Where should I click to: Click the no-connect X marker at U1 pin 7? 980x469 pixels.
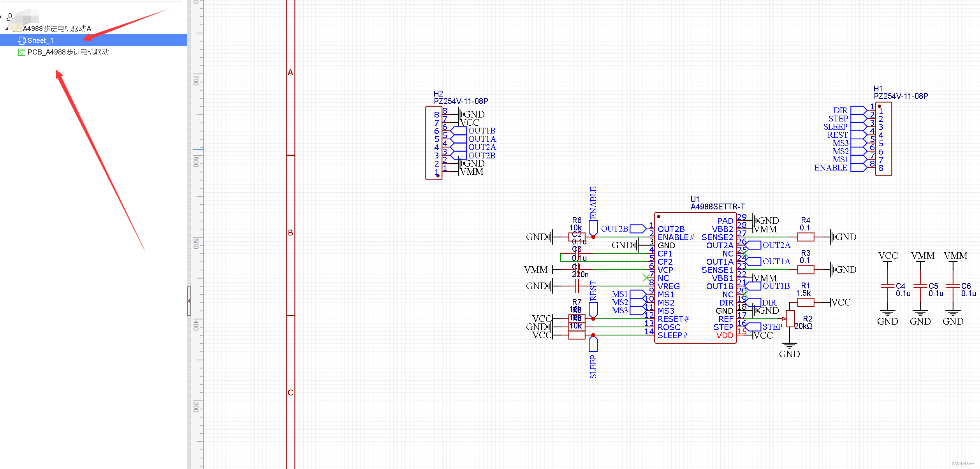click(646, 278)
